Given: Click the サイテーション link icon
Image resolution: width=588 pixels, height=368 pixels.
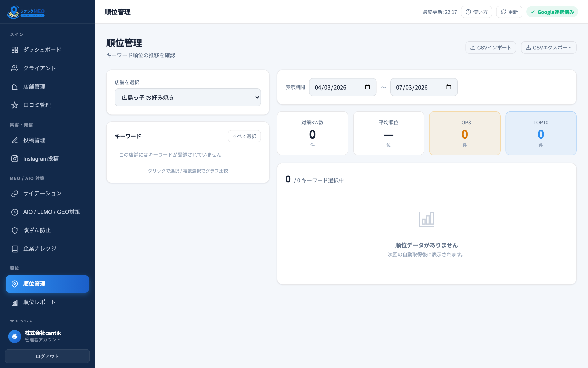Looking at the screenshot, I should pos(14,193).
